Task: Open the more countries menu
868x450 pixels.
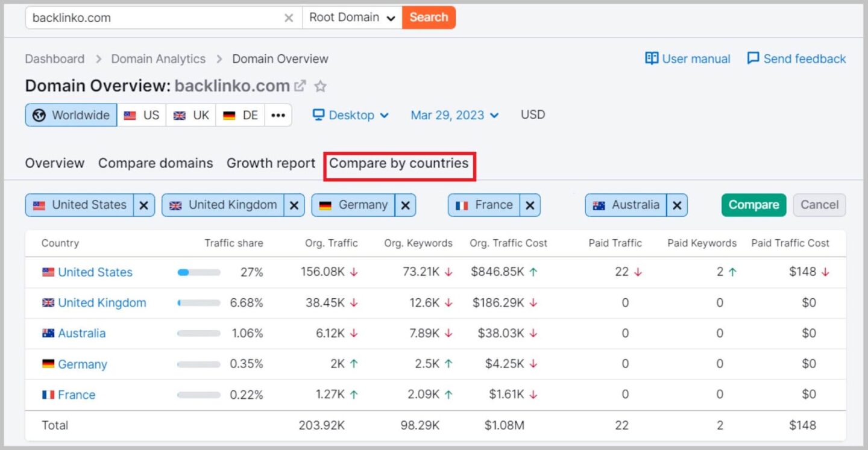Action: (278, 115)
